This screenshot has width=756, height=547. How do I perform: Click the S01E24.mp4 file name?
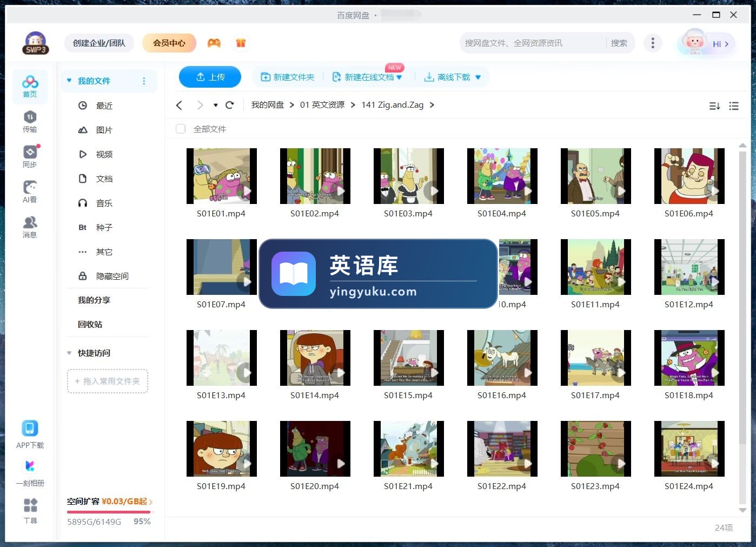click(x=689, y=486)
